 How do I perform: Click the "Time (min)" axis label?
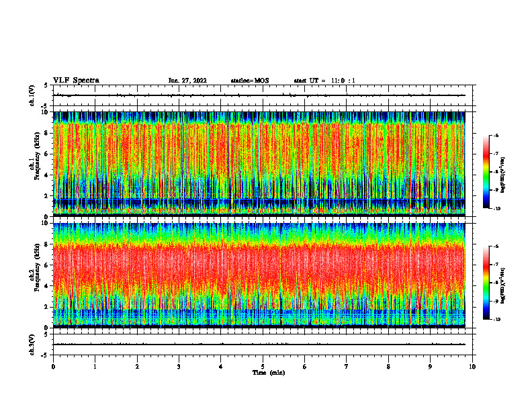click(x=269, y=373)
